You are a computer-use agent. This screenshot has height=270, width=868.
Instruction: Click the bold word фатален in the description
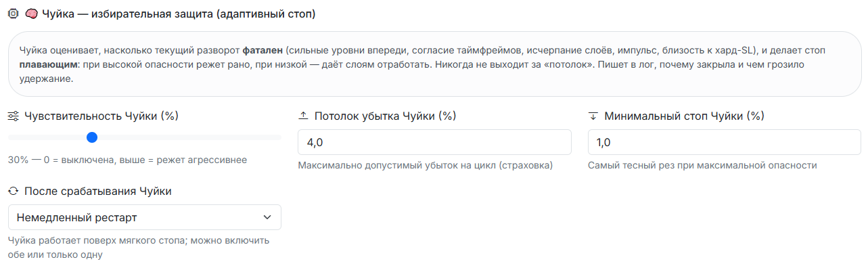[x=262, y=51]
